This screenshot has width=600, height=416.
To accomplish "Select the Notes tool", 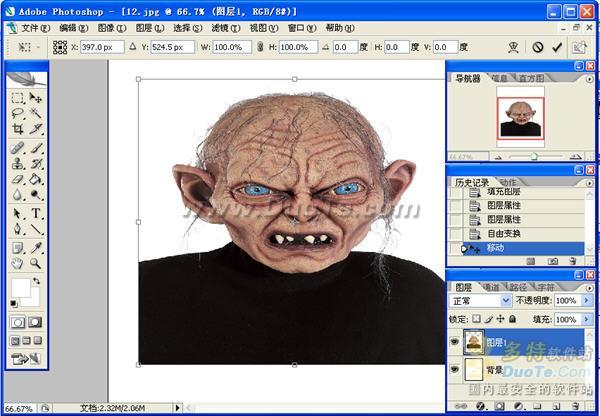I will (17, 248).
